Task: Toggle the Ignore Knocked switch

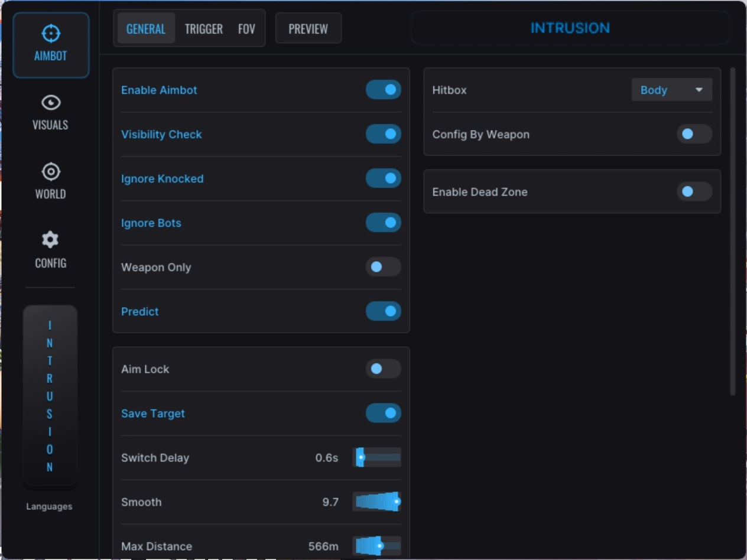Action: pos(383,178)
